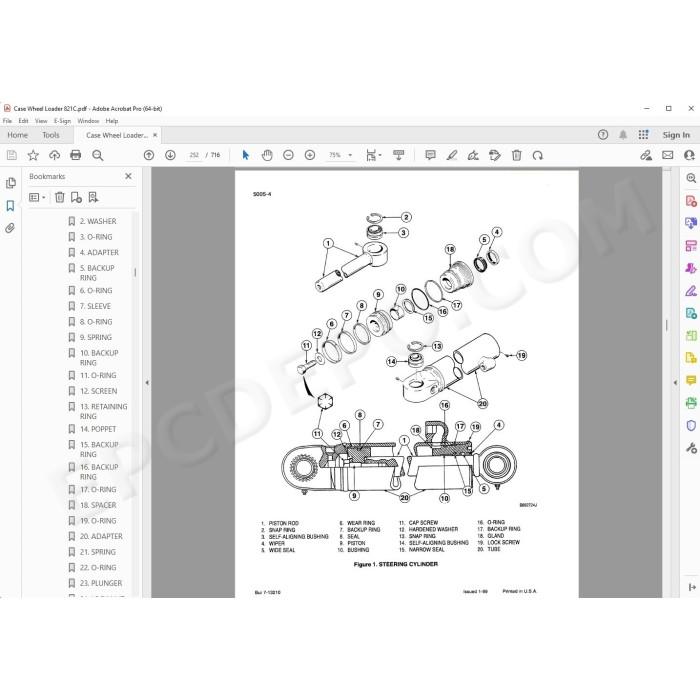Close the Bookmarks panel
Viewport: 700px width, 700px height.
pos(129,176)
